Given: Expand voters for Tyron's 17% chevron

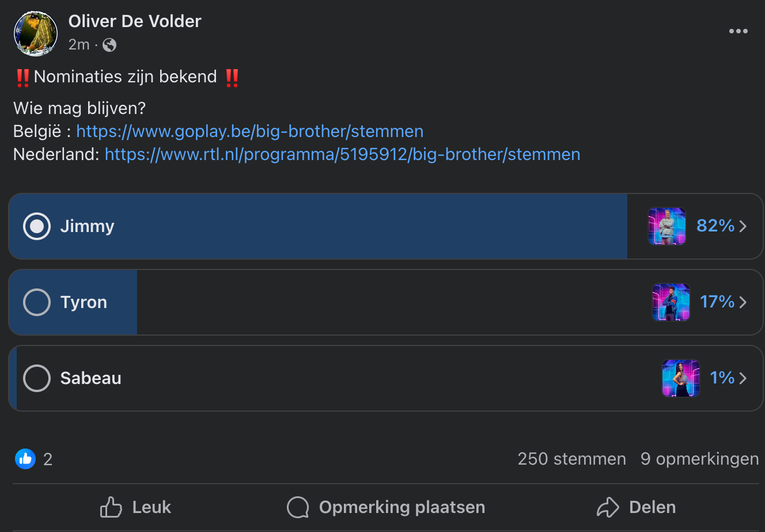Looking at the screenshot, I should (743, 302).
